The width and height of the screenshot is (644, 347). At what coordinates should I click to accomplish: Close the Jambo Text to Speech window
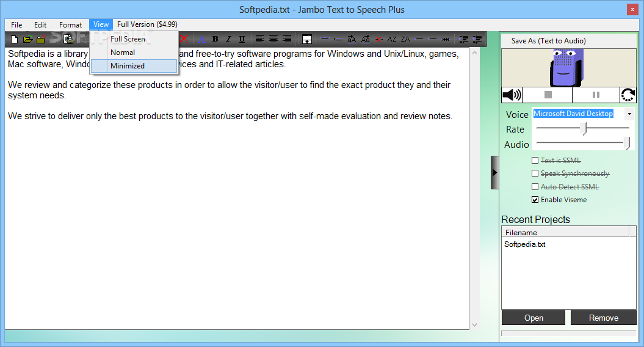632,9
